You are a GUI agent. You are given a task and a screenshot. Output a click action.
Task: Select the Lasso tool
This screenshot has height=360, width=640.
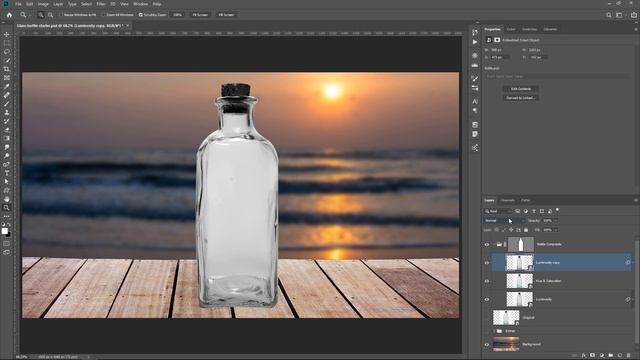pyautogui.click(x=7, y=52)
